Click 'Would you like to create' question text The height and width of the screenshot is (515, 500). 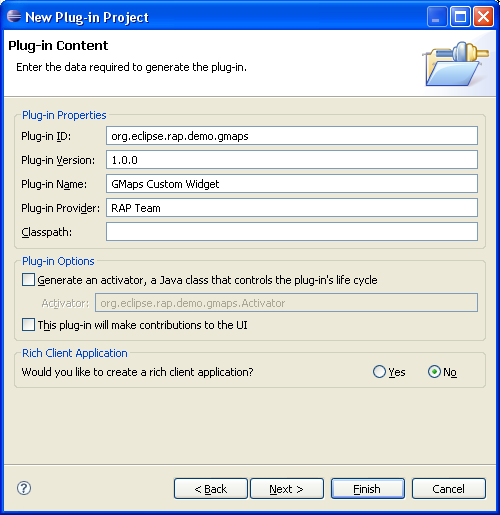coord(137,372)
